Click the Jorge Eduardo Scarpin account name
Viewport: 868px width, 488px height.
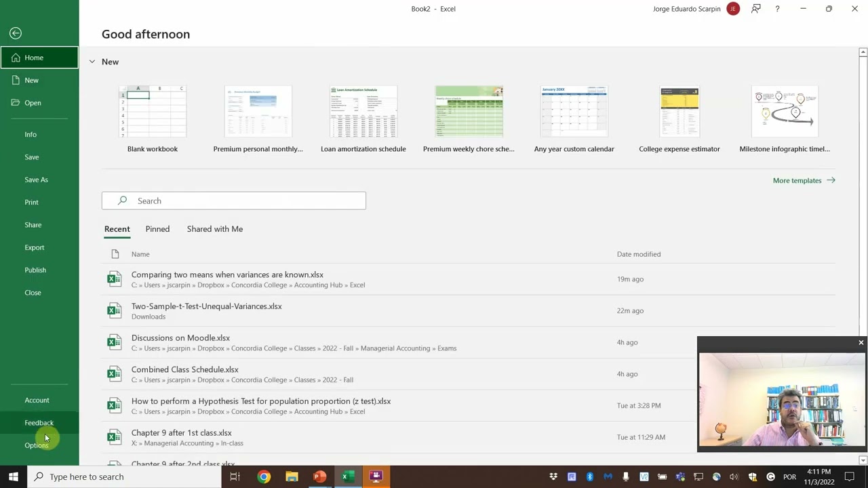686,9
